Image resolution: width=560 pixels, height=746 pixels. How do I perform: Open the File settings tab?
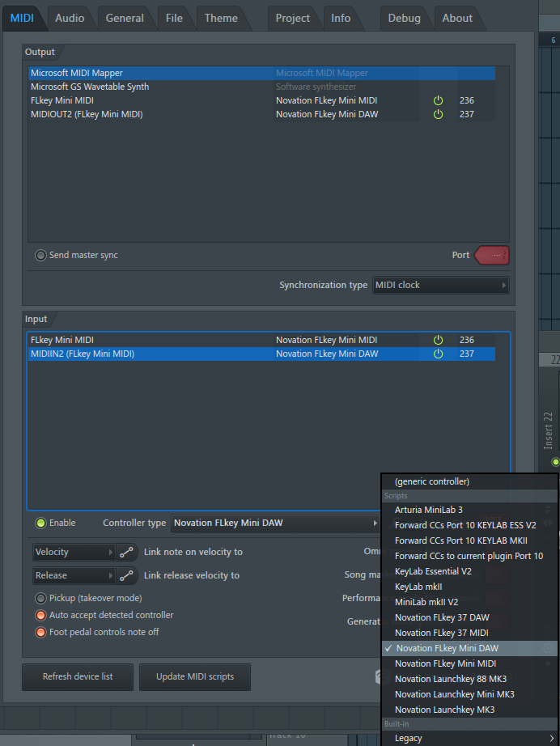(x=174, y=18)
